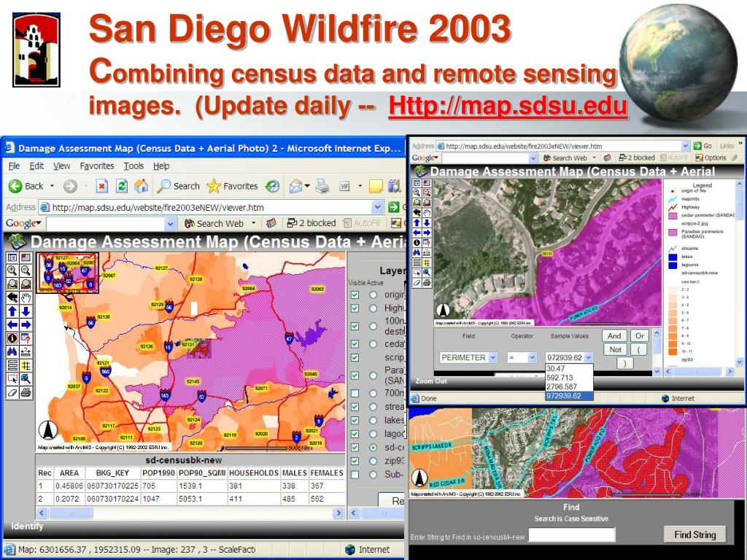Open address bar dropdown in left window
Image resolution: width=747 pixels, height=560 pixels.
click(378, 207)
